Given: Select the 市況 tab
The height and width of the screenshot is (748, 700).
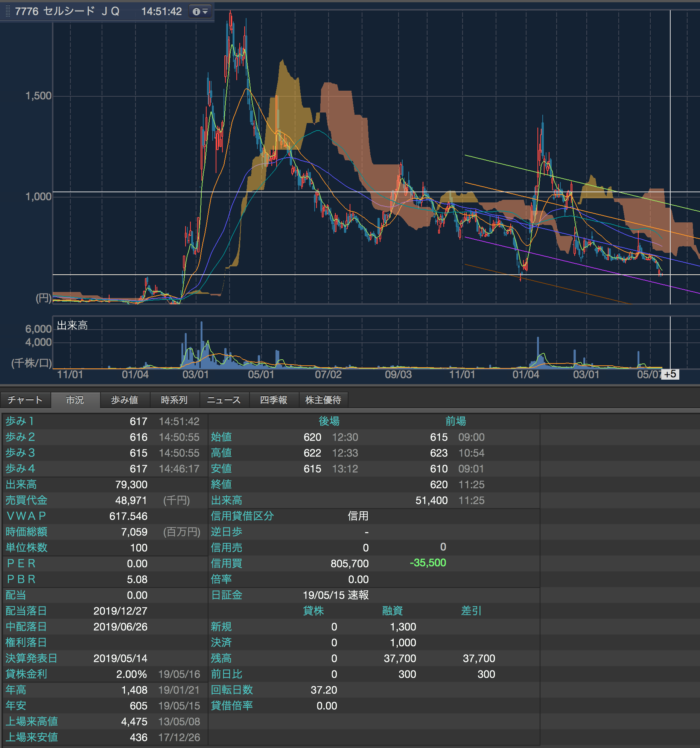Looking at the screenshot, I should pyautogui.click(x=75, y=400).
